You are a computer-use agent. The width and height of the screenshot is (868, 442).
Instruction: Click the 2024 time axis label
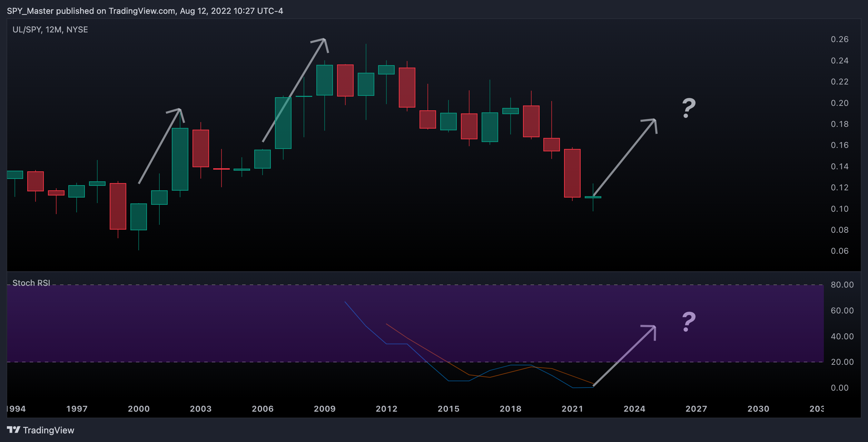click(x=634, y=409)
